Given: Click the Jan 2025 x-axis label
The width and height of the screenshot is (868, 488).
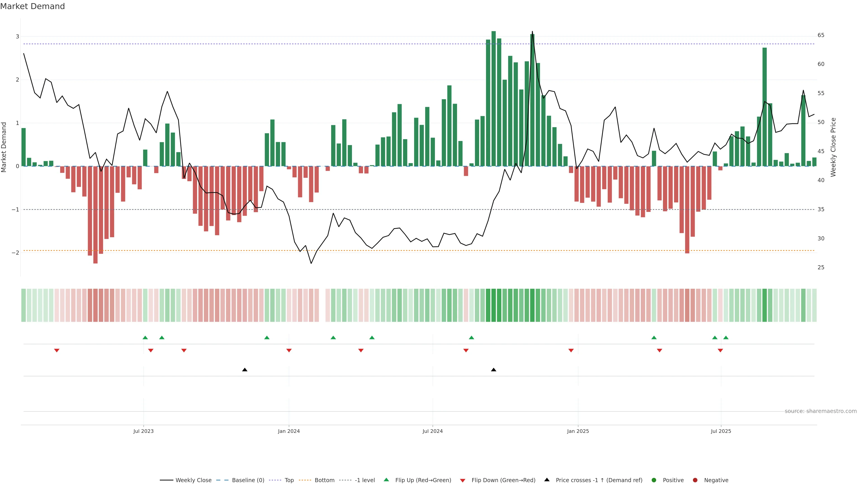Looking at the screenshot, I should point(578,431).
